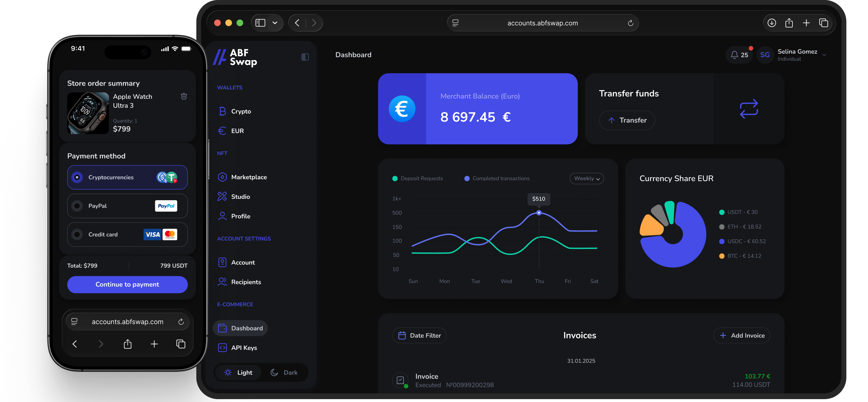This screenshot has height=402, width=868.
Task: Tap the page settings icon in phone address bar
Action: [x=74, y=321]
